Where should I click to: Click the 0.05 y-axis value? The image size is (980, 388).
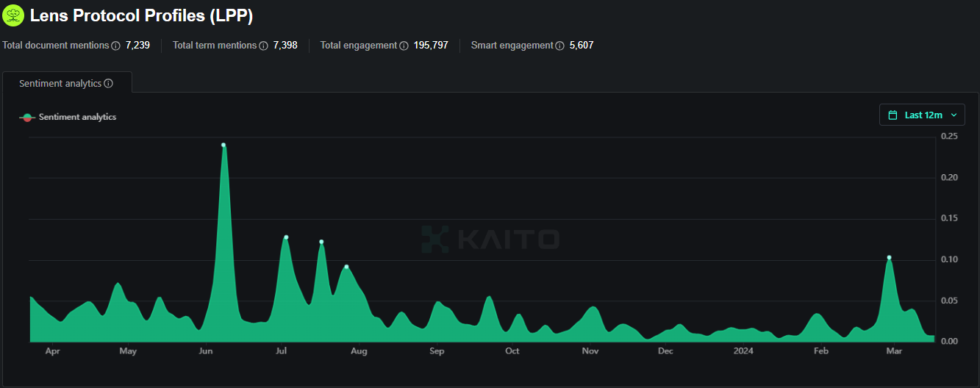click(x=949, y=301)
